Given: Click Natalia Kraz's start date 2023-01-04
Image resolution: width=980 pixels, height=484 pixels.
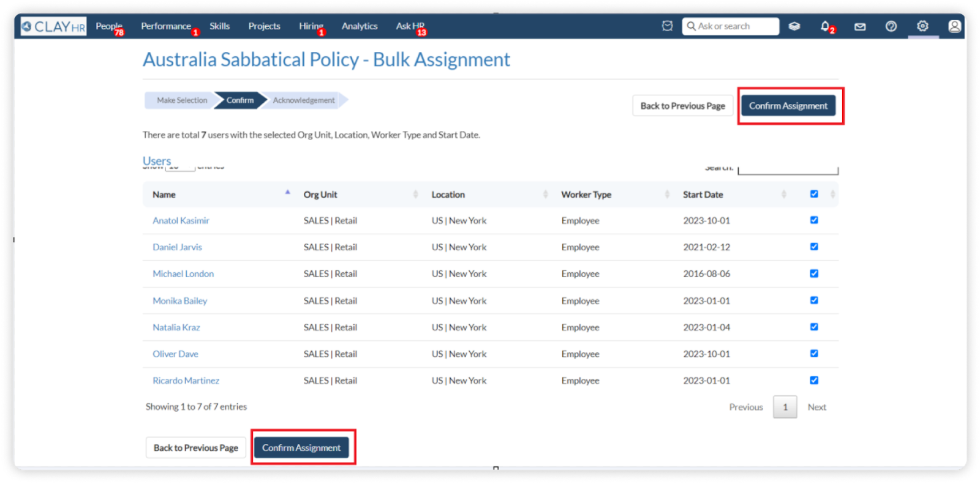Looking at the screenshot, I should point(707,327).
